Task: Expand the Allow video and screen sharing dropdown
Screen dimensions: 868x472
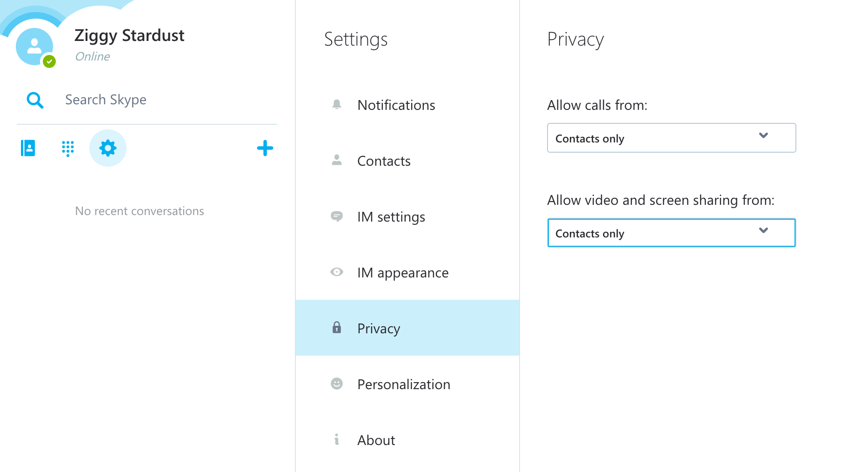Action: [x=671, y=233]
